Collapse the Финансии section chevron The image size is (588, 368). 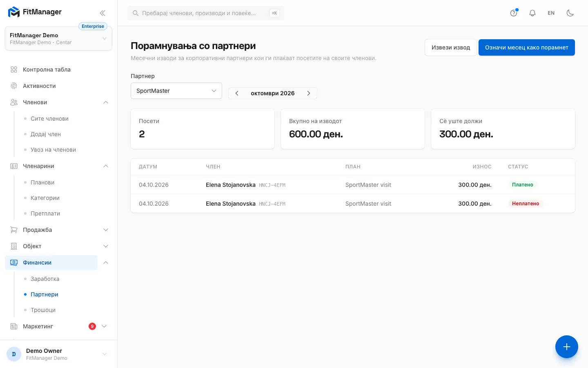pos(106,263)
